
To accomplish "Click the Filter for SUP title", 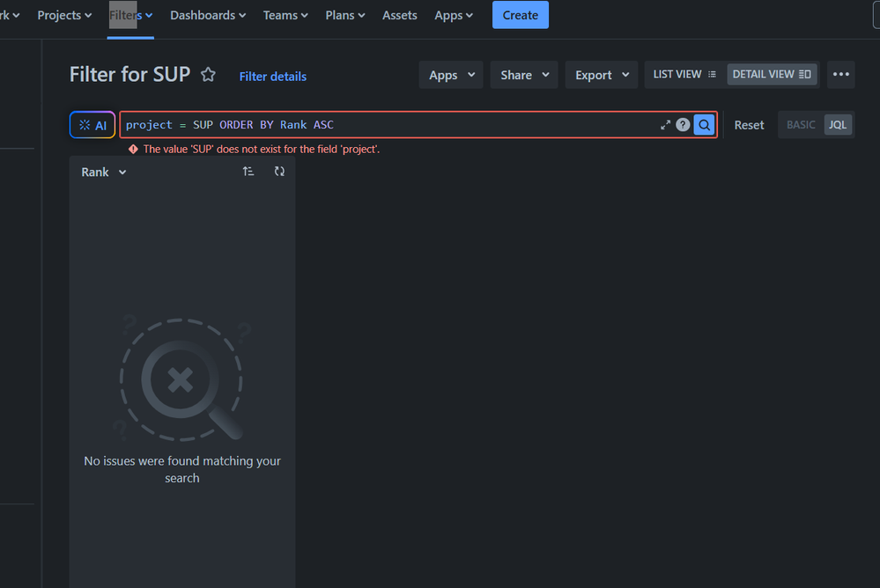I will (129, 74).
